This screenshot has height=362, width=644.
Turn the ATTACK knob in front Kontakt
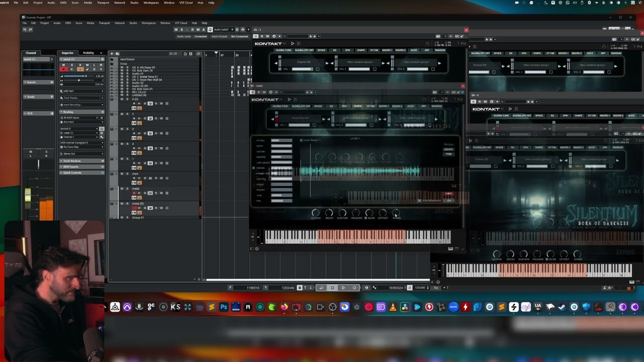(315, 213)
